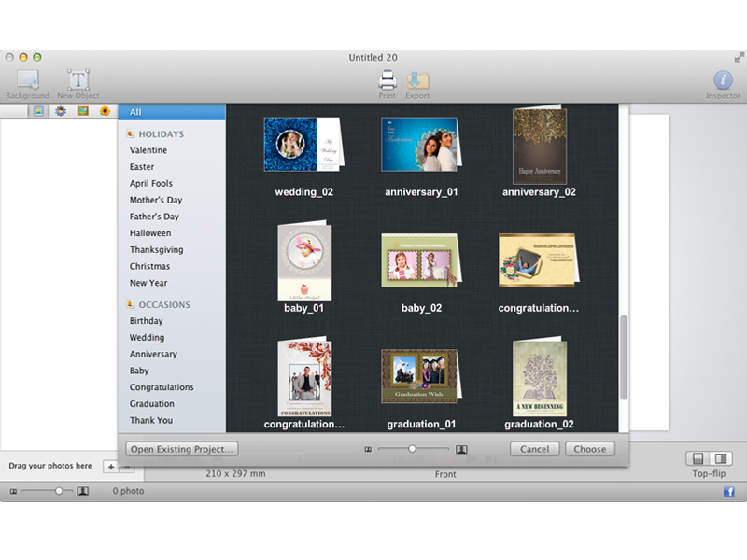
Task: Confirm template selection with Choose button
Action: point(589,449)
